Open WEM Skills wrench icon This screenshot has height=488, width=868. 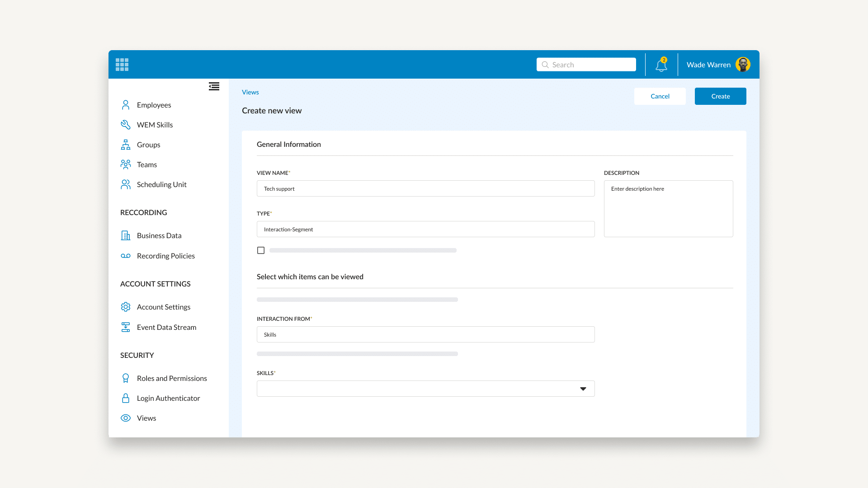[x=126, y=125]
